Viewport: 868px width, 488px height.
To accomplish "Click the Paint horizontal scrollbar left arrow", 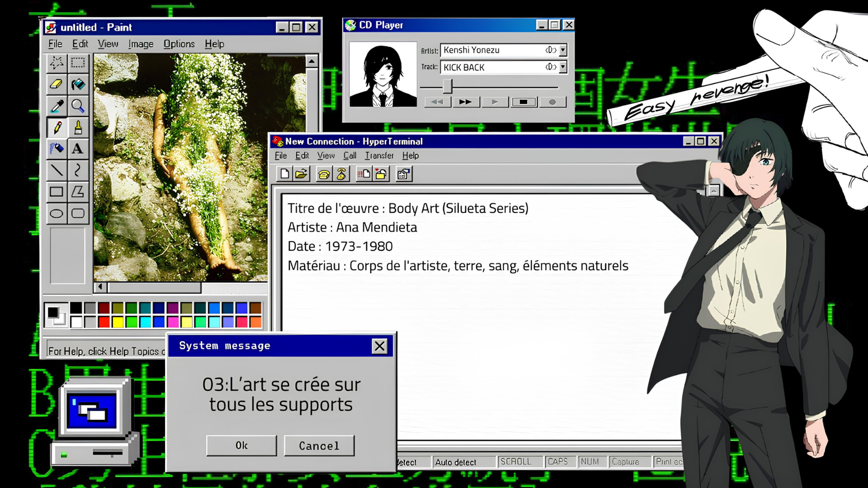I will pyautogui.click(x=100, y=287).
